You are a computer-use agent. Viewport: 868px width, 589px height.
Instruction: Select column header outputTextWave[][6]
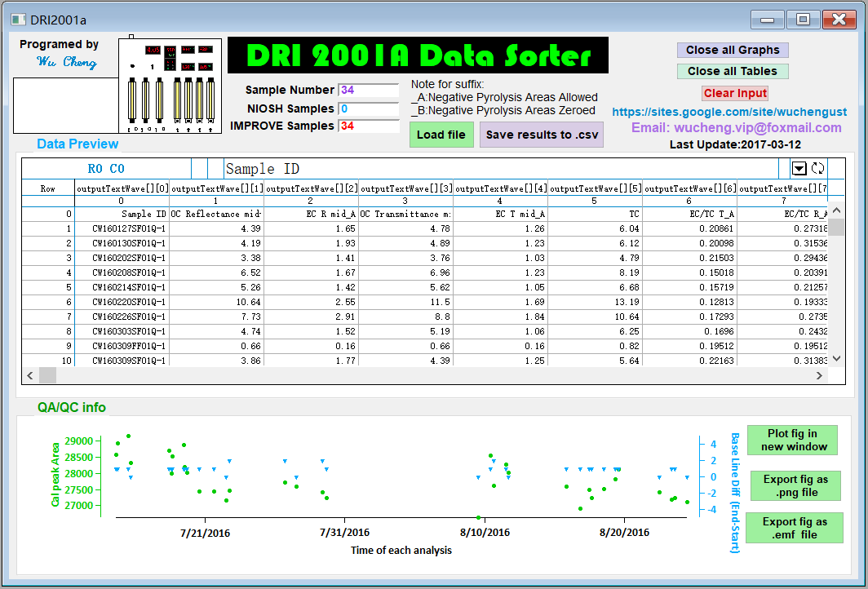click(x=690, y=188)
